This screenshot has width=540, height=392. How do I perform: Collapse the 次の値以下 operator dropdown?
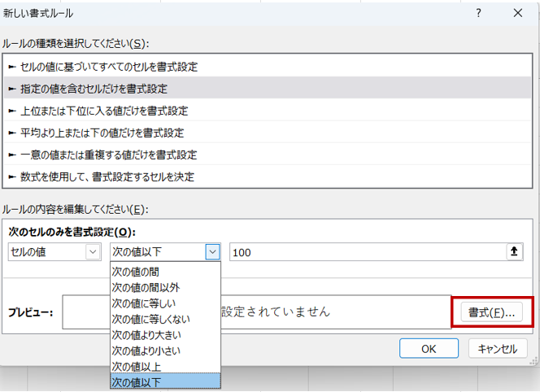[212, 252]
